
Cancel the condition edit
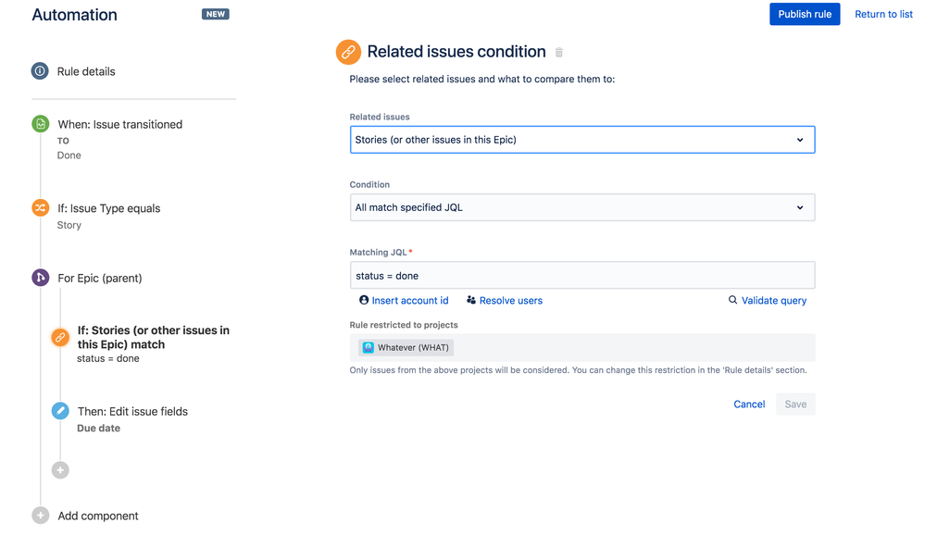[749, 404]
